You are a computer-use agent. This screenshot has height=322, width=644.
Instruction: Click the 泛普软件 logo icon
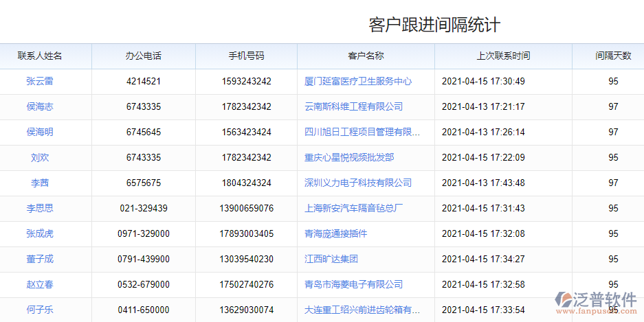pyautogui.click(x=566, y=301)
